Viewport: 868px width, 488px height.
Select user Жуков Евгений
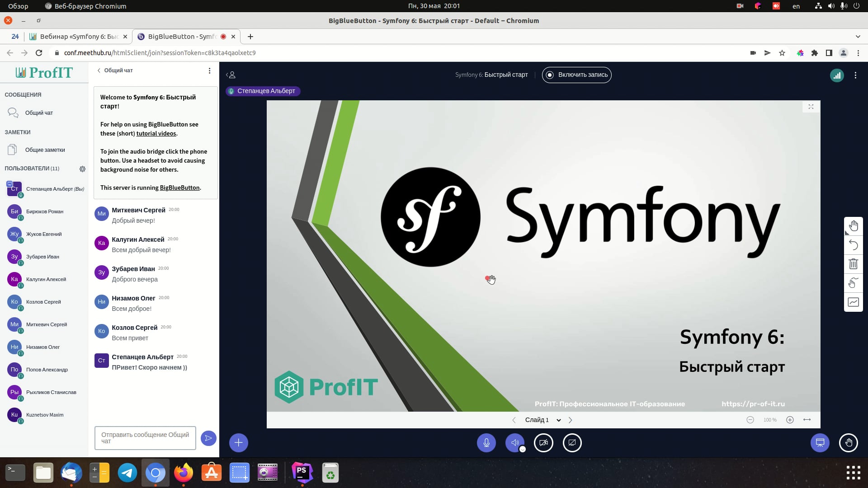[x=44, y=234]
